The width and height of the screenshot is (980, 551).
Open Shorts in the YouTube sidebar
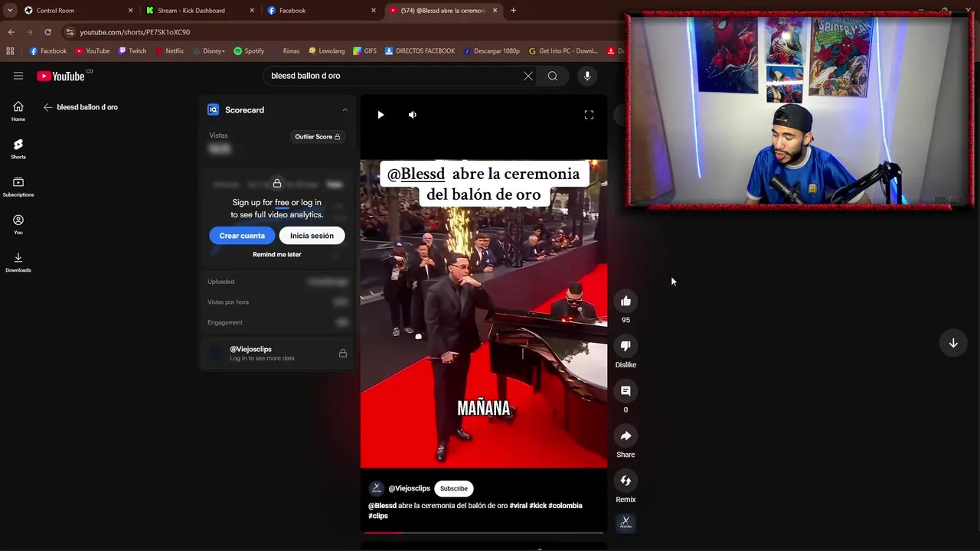pos(18,148)
